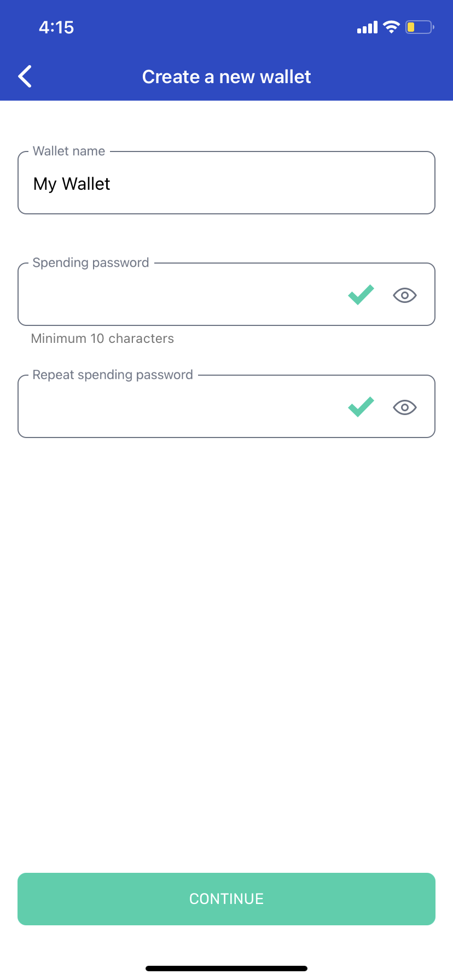Image resolution: width=453 pixels, height=980 pixels.
Task: Tap the home indicator bar
Action: coord(226,969)
